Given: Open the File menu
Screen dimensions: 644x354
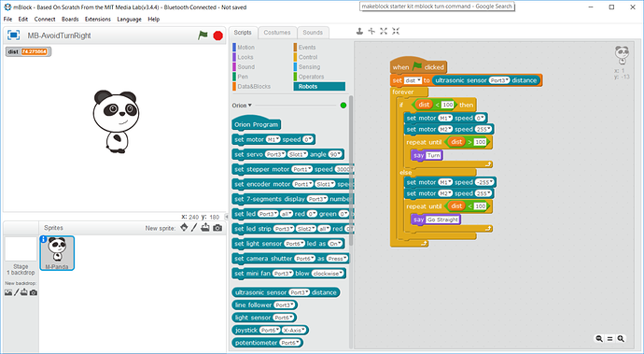Looking at the screenshot, I should click(x=7, y=19).
